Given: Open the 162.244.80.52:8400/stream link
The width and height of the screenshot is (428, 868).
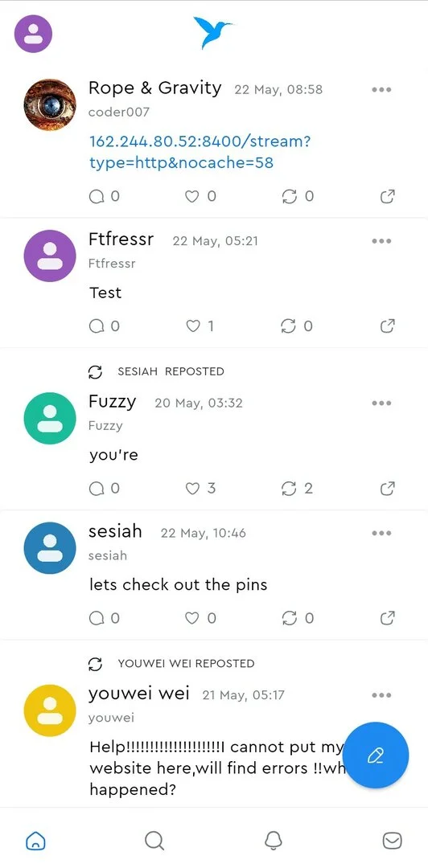Looking at the screenshot, I should (200, 152).
